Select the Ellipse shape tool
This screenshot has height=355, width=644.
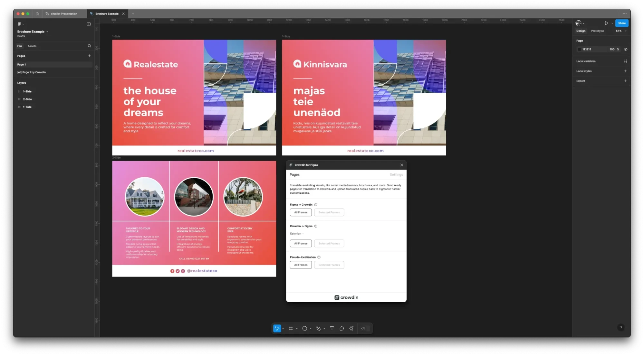pos(304,328)
